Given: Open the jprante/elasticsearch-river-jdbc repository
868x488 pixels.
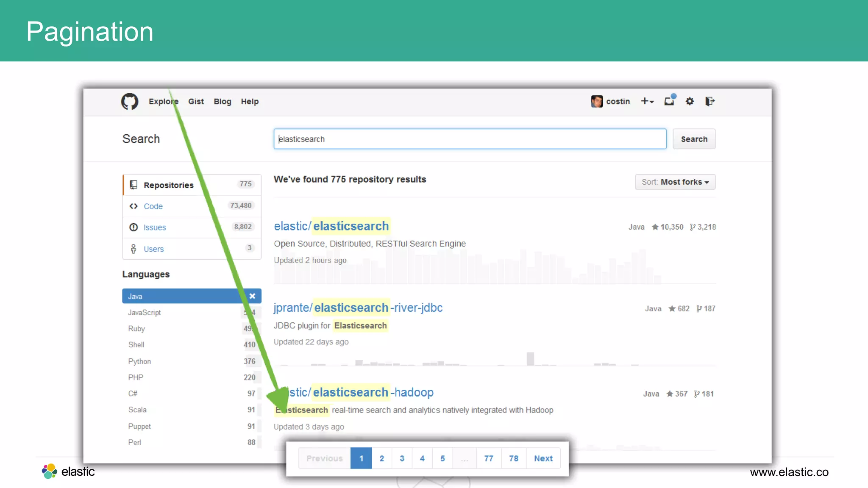Looking at the screenshot, I should [x=358, y=308].
